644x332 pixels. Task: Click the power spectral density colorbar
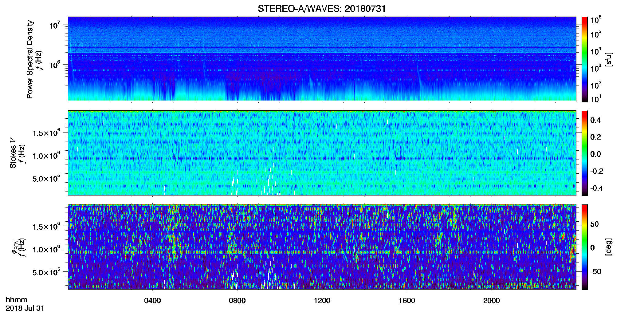tap(585, 59)
